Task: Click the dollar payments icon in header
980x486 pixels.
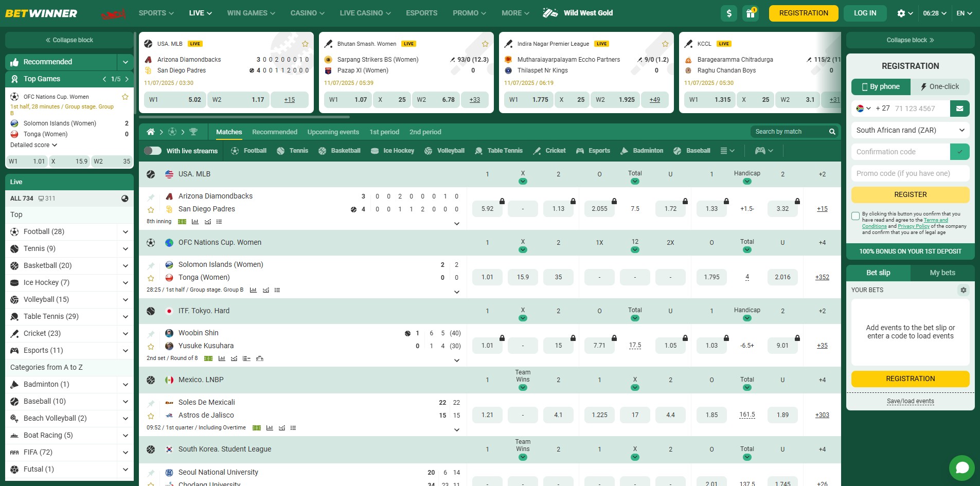Action: pyautogui.click(x=729, y=13)
